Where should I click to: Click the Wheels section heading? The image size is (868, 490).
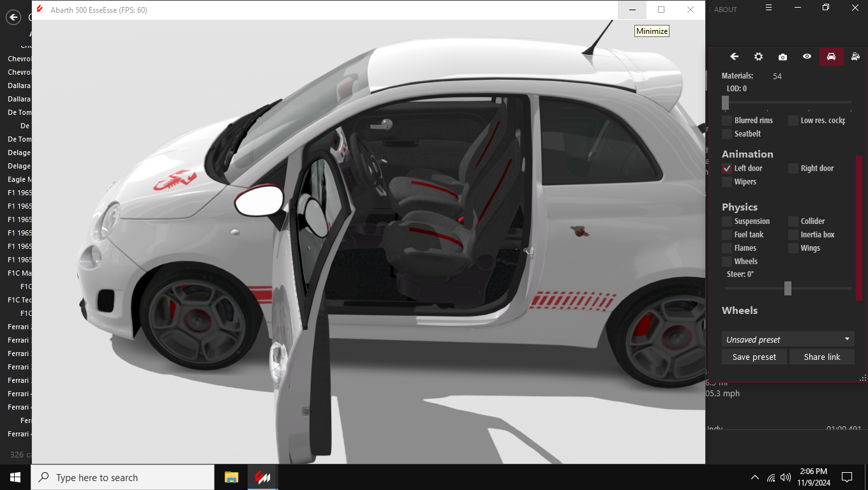point(740,311)
